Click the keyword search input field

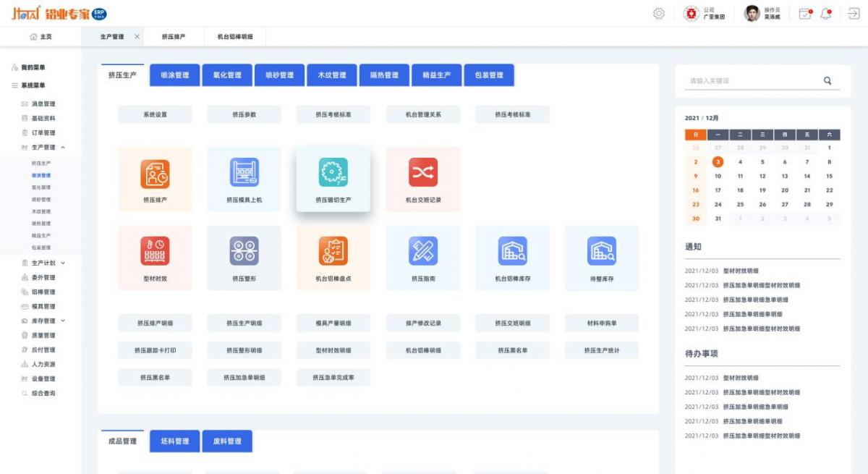752,81
